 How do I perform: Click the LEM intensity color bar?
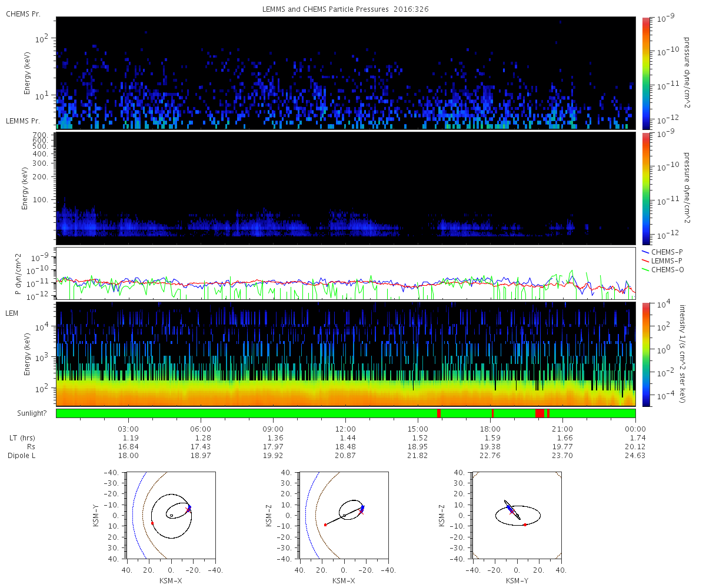(x=647, y=355)
